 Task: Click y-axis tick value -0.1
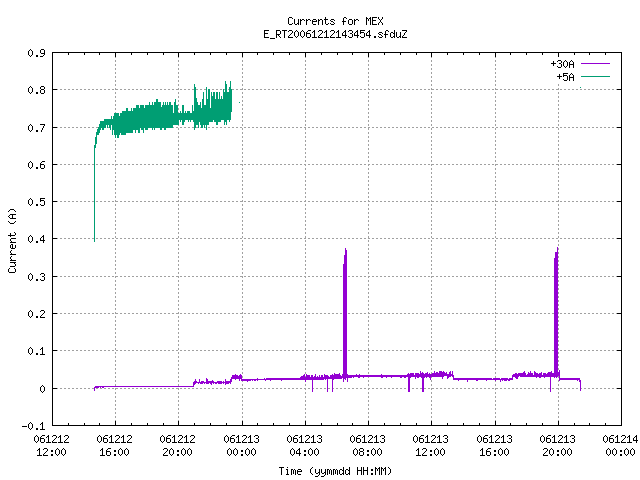coord(34,426)
